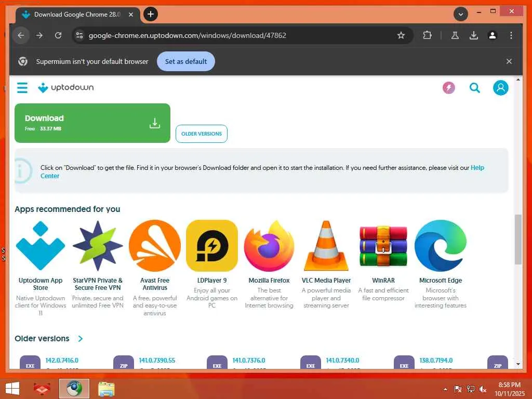Click the scrollbar down arrow
The height and width of the screenshot is (399, 532).
click(518, 364)
